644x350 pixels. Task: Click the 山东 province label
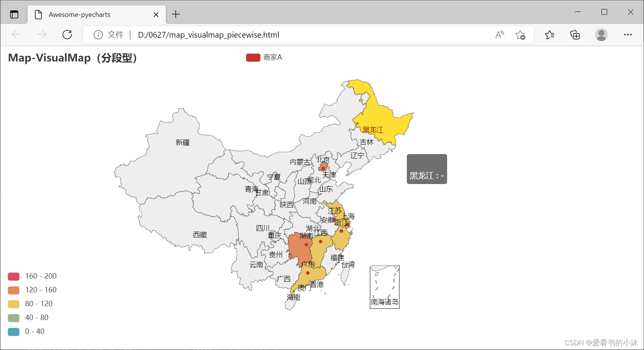326,189
